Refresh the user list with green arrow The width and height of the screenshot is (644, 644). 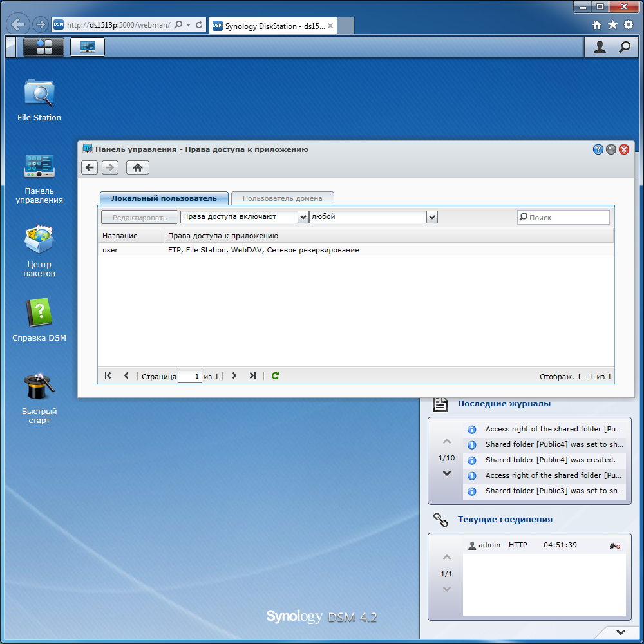(275, 375)
